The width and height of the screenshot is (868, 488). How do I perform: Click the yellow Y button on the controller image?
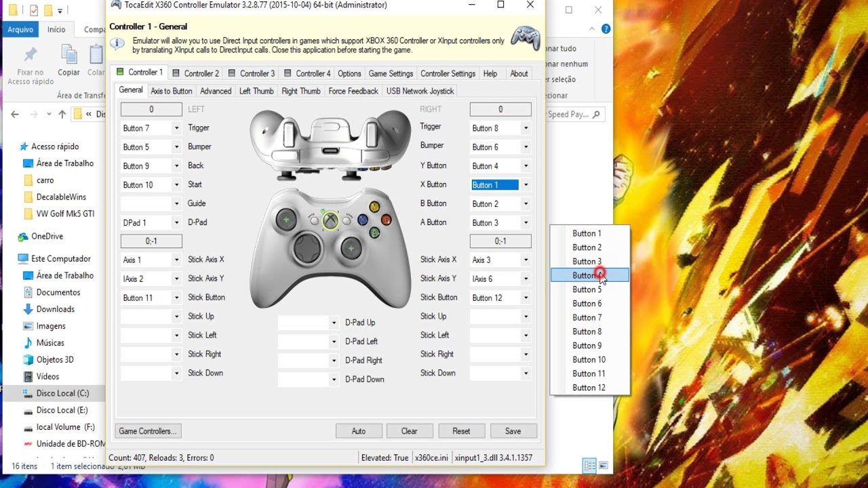[374, 207]
